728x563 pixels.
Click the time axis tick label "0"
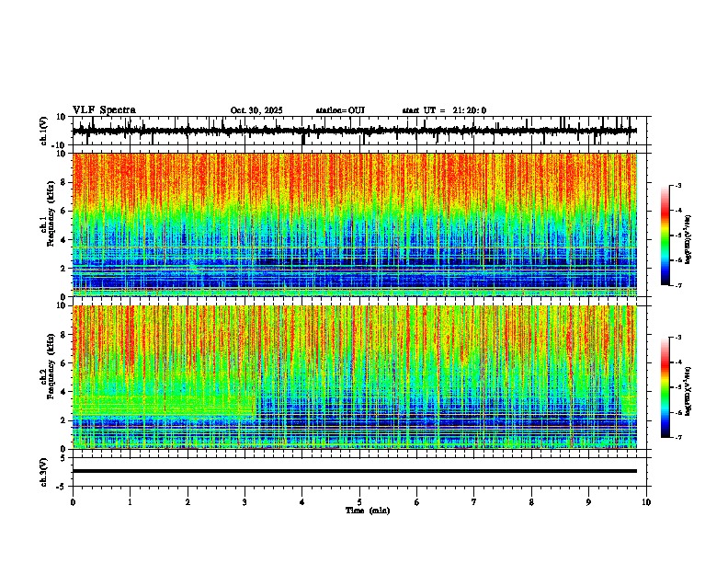tap(73, 502)
